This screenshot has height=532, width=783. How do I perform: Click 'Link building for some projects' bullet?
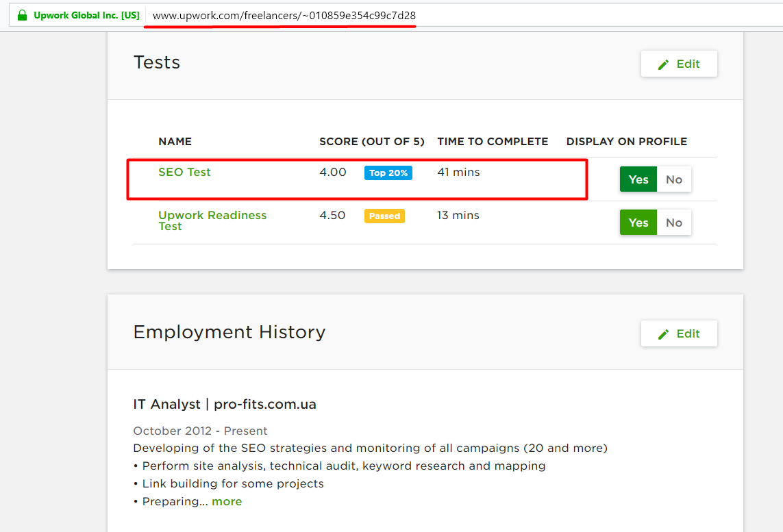point(229,483)
